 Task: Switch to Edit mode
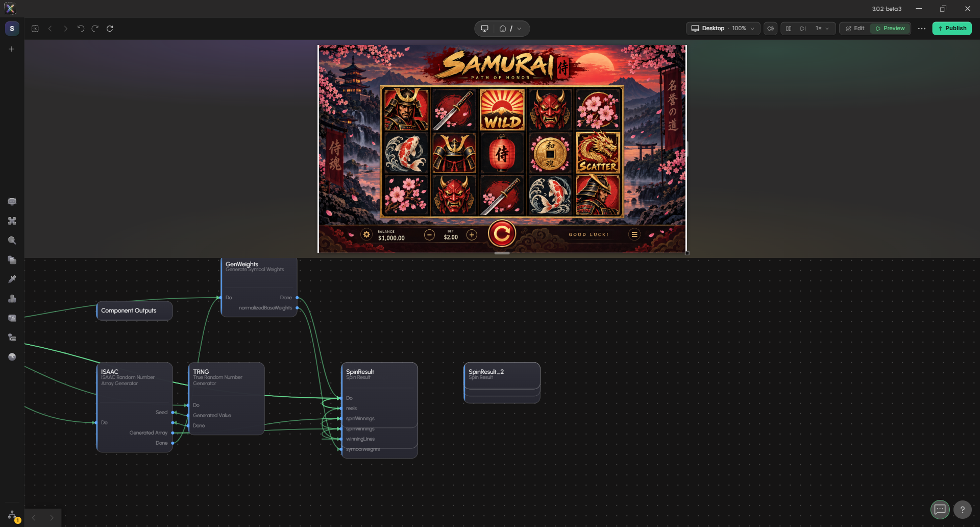[855, 29]
